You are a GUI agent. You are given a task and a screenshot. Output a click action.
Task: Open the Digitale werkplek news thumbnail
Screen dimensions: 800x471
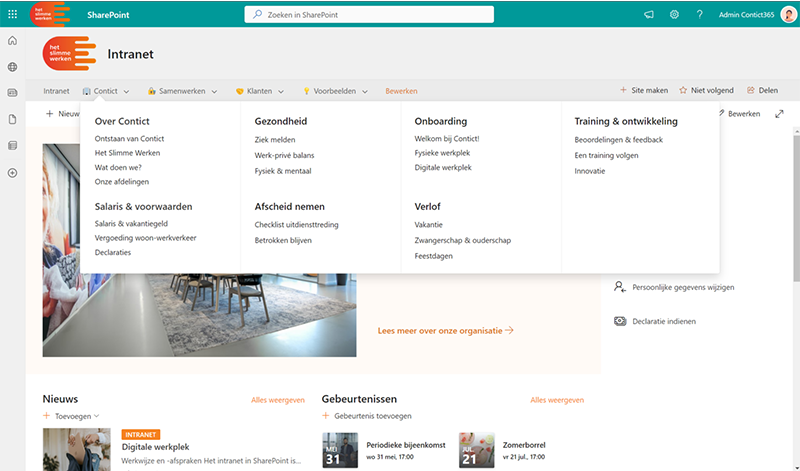click(77, 448)
